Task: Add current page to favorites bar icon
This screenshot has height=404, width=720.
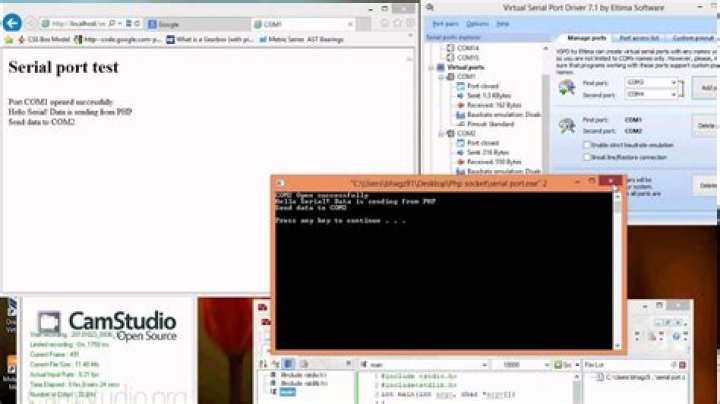Action: click(x=8, y=40)
